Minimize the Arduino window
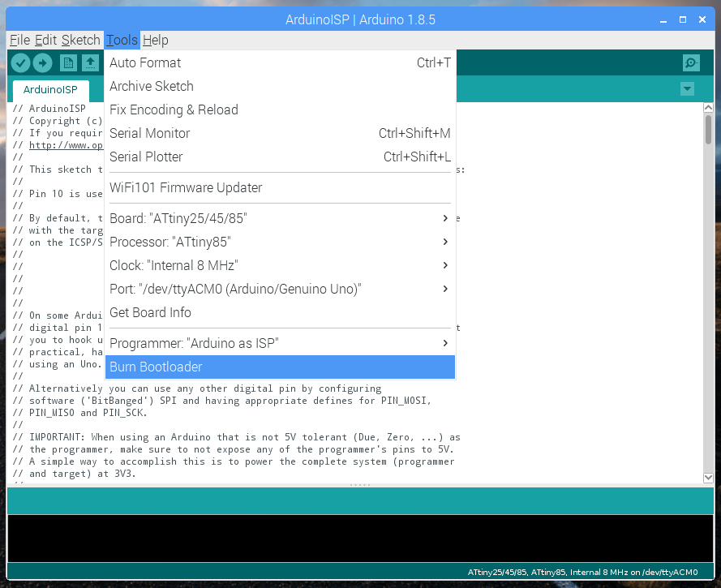The width and height of the screenshot is (721, 588). click(663, 19)
